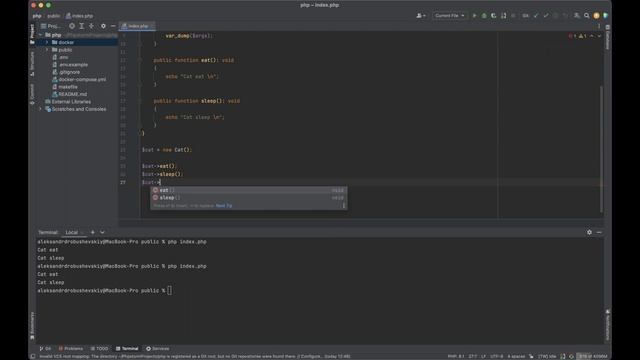Click the public breadcrumb in navigation bar
This screenshot has height=360, width=640.
[x=53, y=16]
